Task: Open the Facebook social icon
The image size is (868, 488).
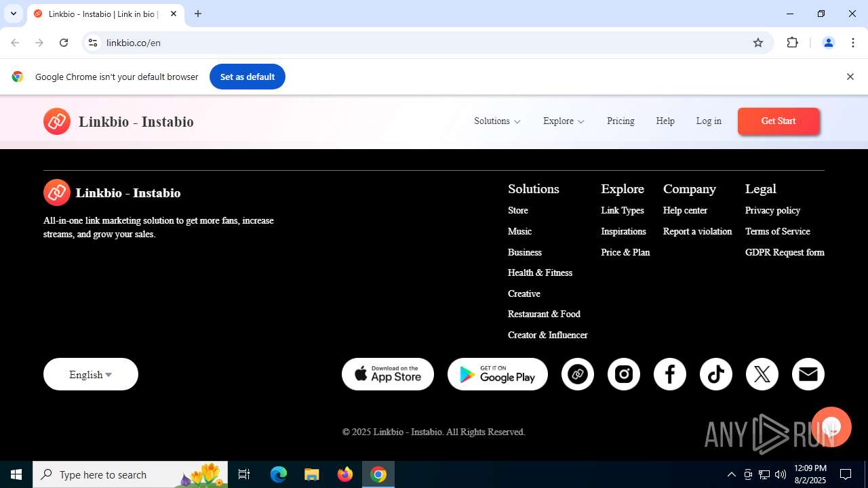Action: 670,374
